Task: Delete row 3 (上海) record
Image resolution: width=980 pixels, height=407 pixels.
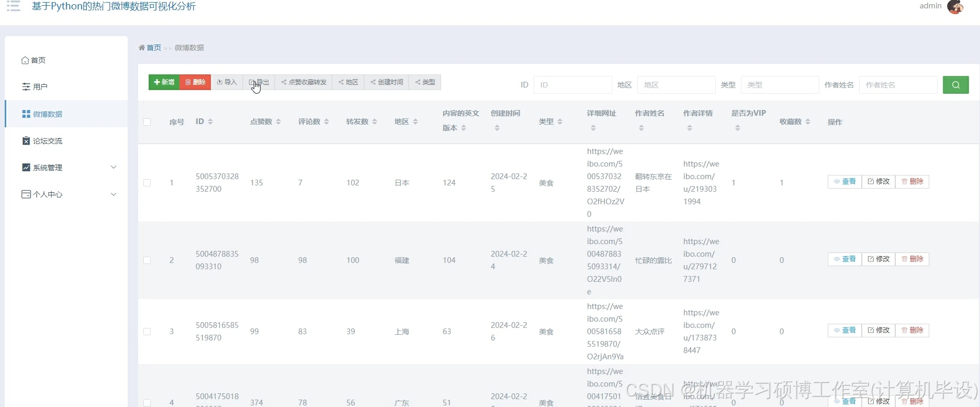Action: (912, 331)
